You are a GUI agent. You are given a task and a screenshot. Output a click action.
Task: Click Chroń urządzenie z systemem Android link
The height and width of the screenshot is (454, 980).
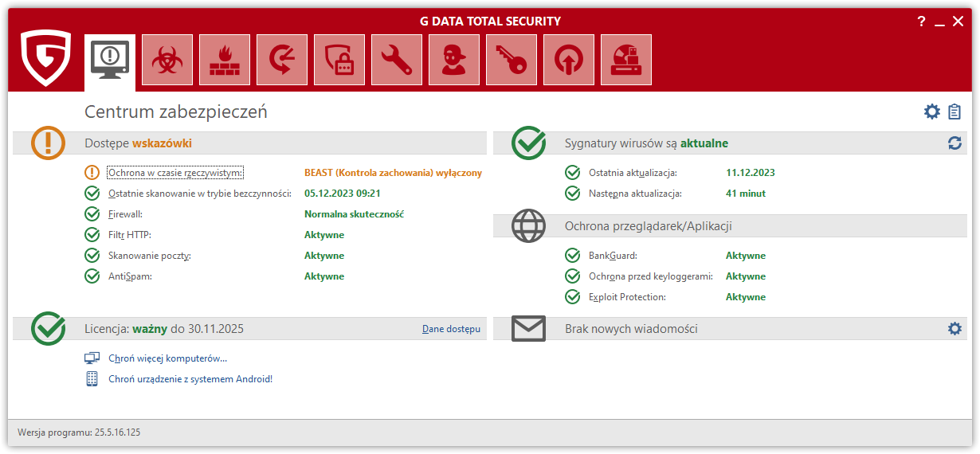click(190, 379)
